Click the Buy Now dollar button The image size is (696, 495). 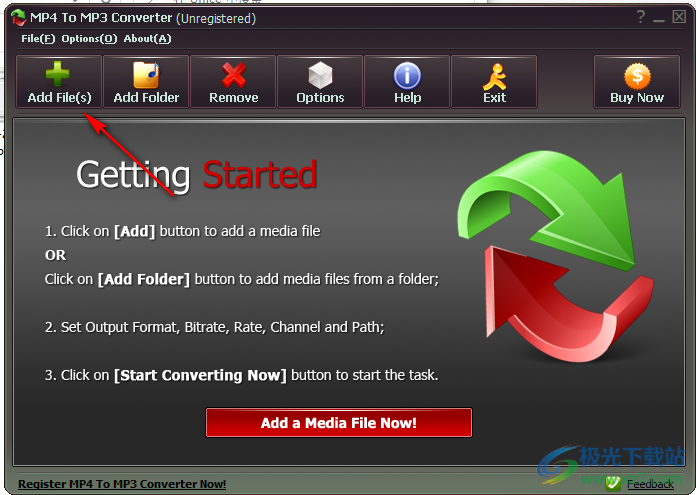coord(637,82)
